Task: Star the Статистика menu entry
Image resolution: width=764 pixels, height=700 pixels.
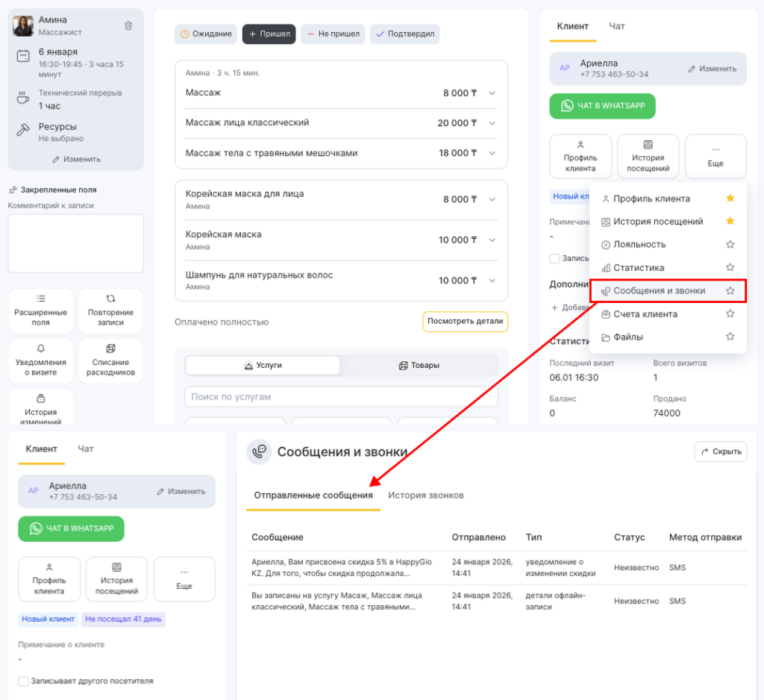Action: pos(730,268)
